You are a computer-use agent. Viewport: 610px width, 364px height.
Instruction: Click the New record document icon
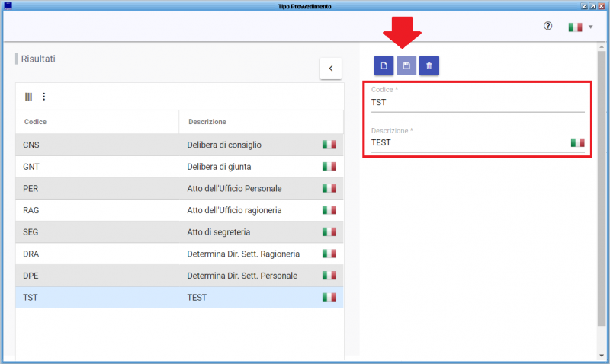[384, 65]
